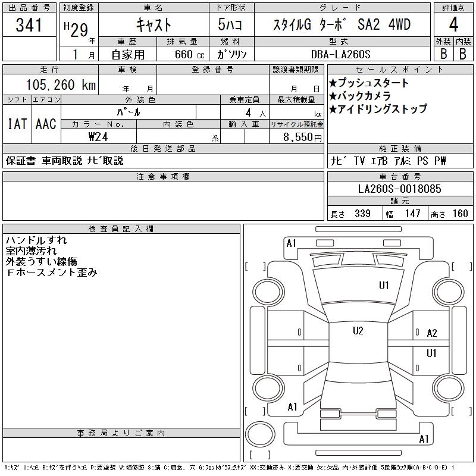476x476 pixels.
Task: Select the damage code legend line at bottom
Action: pyautogui.click(x=230, y=468)
